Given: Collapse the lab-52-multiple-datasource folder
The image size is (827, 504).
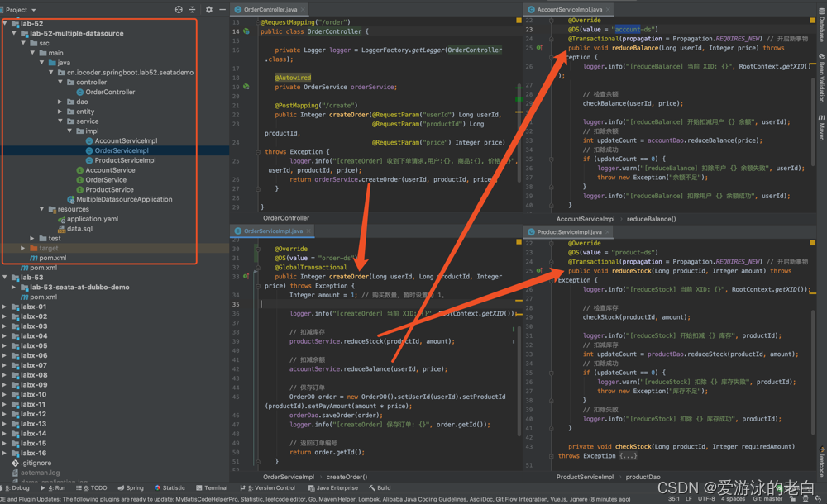Looking at the screenshot, I should (x=14, y=33).
